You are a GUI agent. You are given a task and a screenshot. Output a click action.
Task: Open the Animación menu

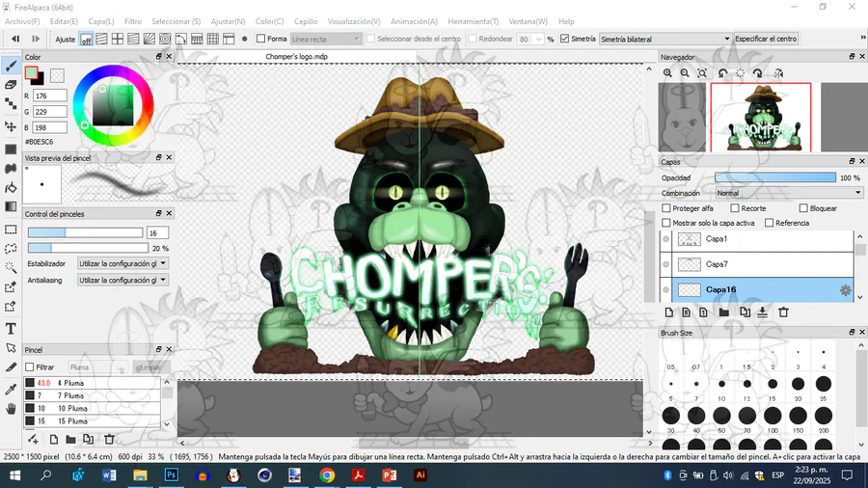point(414,21)
